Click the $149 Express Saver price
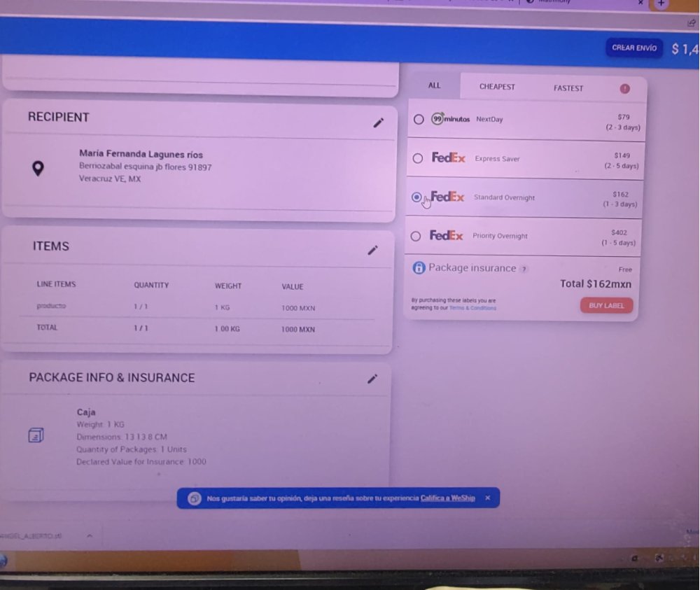The height and width of the screenshot is (590, 700). [622, 156]
